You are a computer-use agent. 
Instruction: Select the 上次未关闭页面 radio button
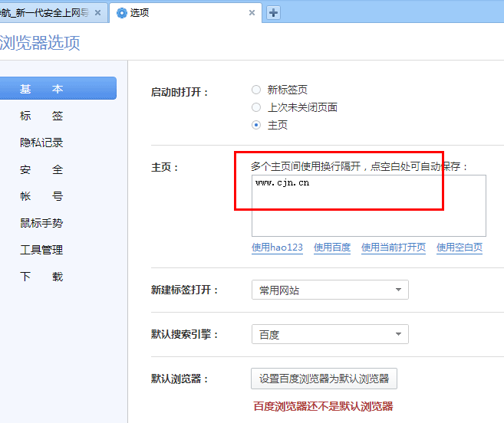pyautogui.click(x=256, y=107)
